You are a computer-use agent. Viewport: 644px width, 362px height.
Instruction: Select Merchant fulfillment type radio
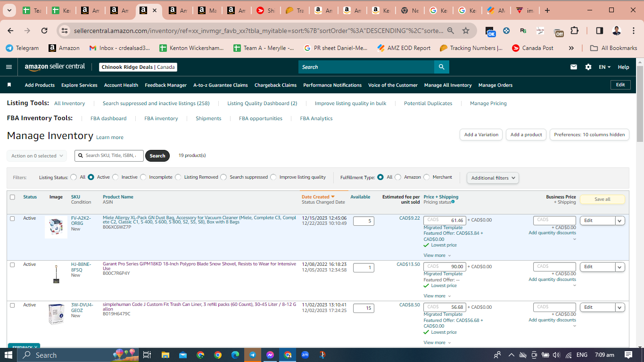click(x=427, y=177)
